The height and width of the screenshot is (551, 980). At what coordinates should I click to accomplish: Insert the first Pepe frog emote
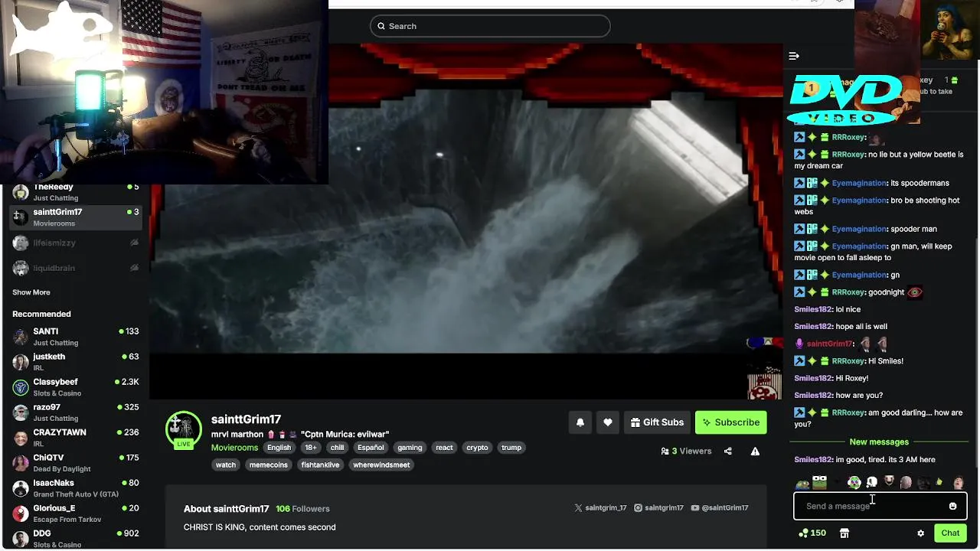tap(802, 483)
